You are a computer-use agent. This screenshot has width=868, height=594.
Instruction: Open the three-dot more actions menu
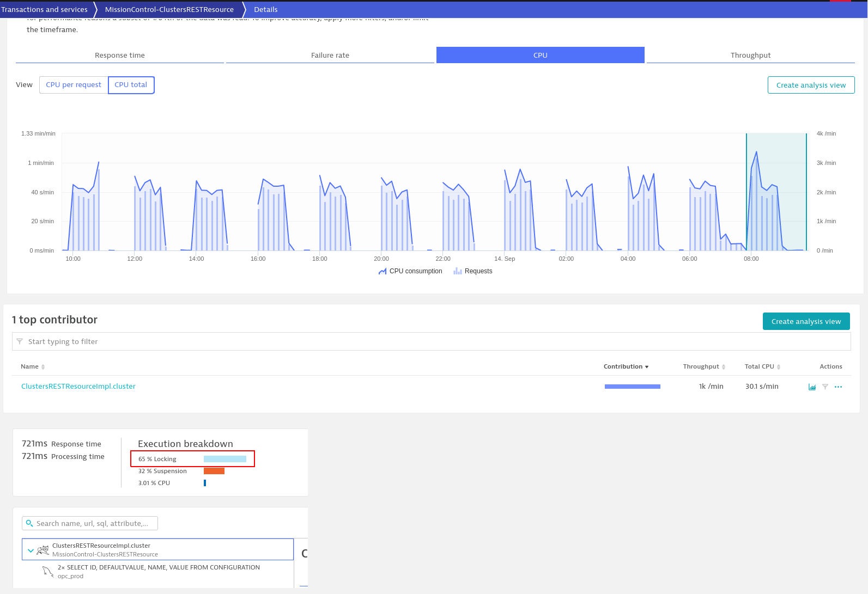(838, 387)
